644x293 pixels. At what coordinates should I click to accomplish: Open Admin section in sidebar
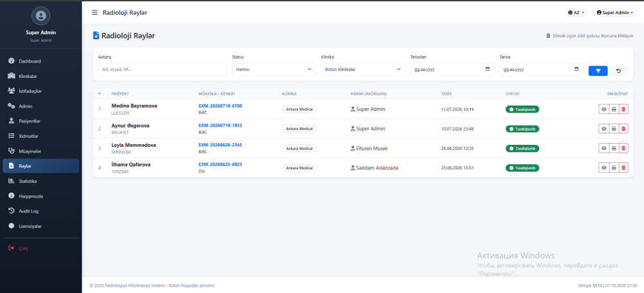pos(41,106)
